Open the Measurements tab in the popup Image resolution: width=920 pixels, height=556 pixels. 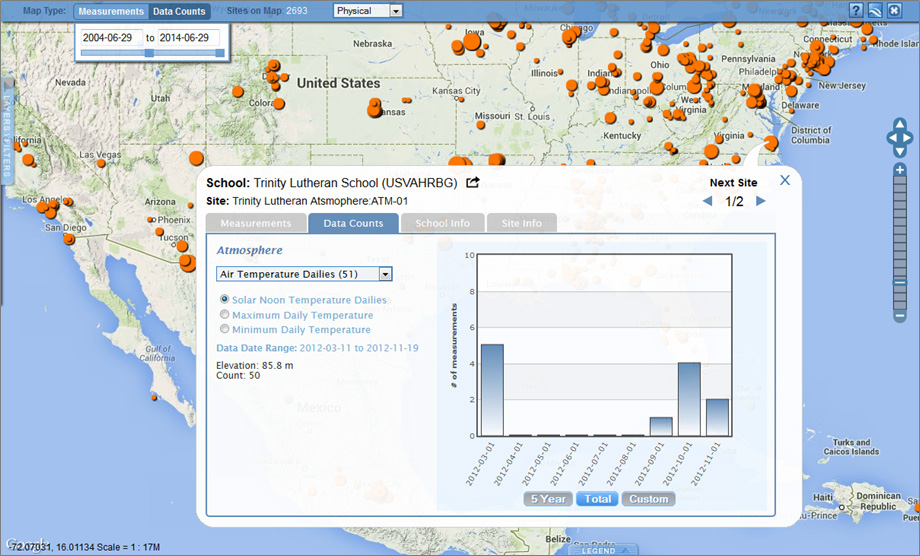[256, 223]
